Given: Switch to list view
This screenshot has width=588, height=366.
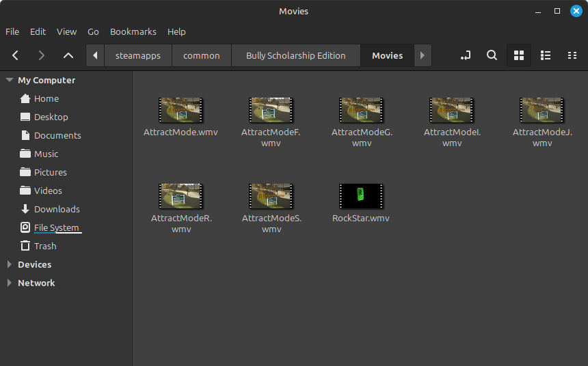Looking at the screenshot, I should (545, 55).
